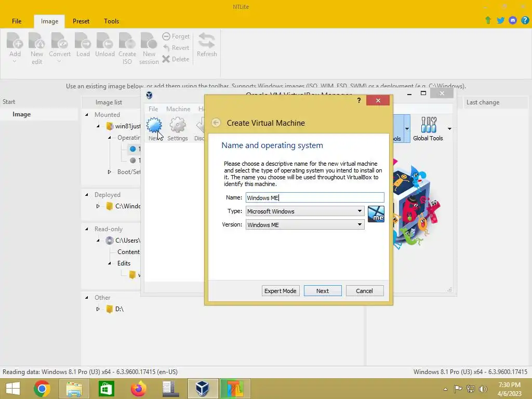Switch to the Preset ribbon tab
Image resolution: width=532 pixels, height=399 pixels.
pos(81,21)
